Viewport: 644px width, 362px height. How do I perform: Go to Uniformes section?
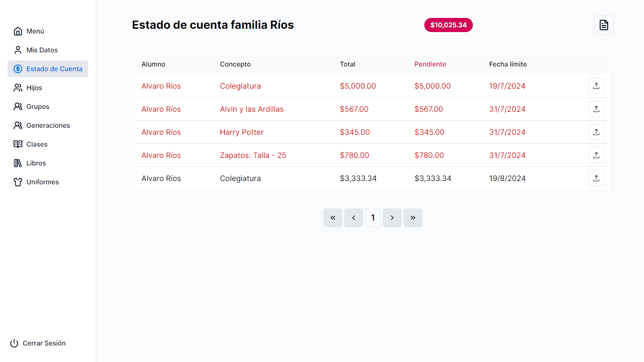coord(42,182)
